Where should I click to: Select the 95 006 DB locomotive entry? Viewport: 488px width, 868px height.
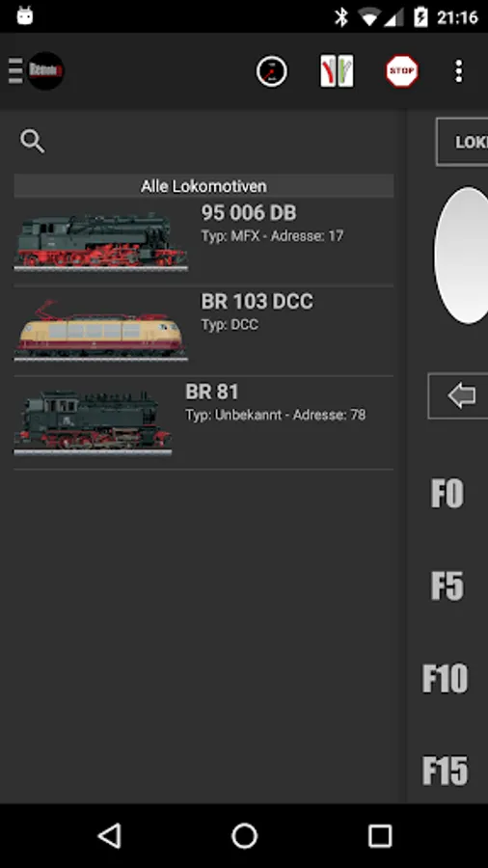(203, 242)
